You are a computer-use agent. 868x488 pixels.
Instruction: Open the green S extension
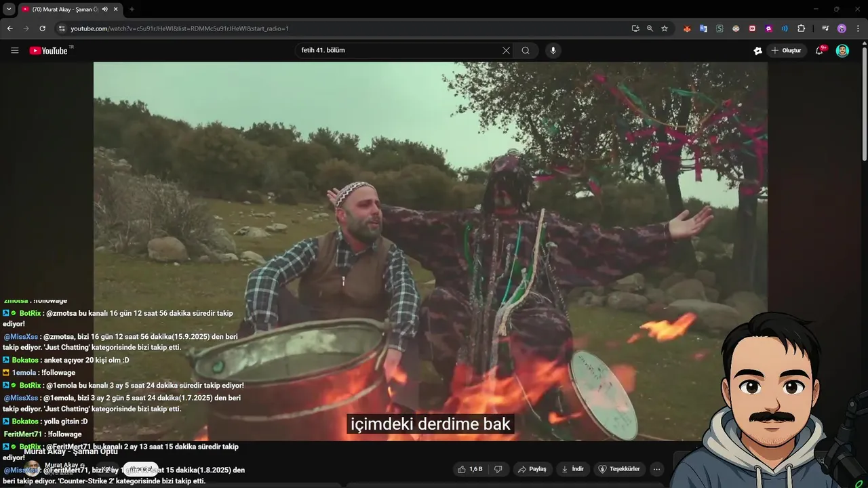[x=719, y=28]
